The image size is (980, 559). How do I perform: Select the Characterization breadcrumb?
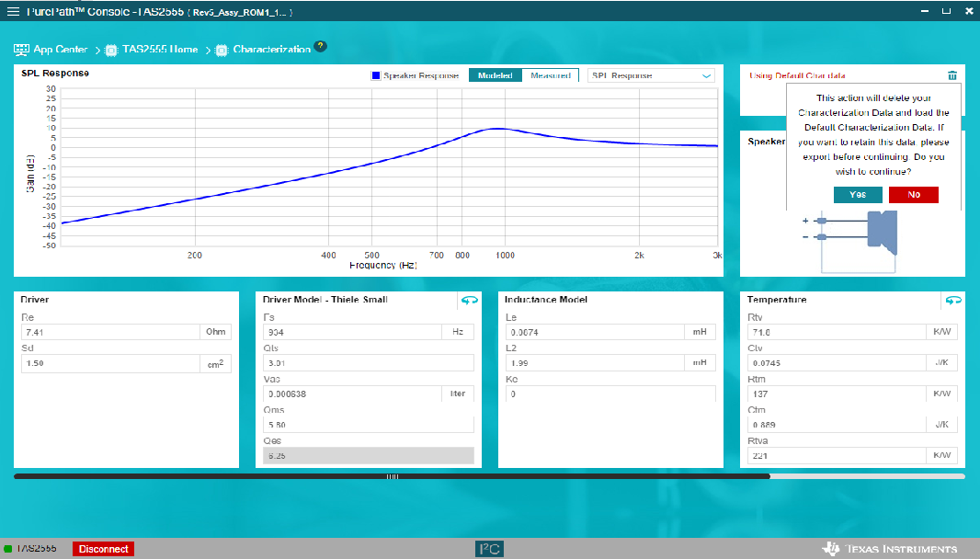(x=272, y=50)
